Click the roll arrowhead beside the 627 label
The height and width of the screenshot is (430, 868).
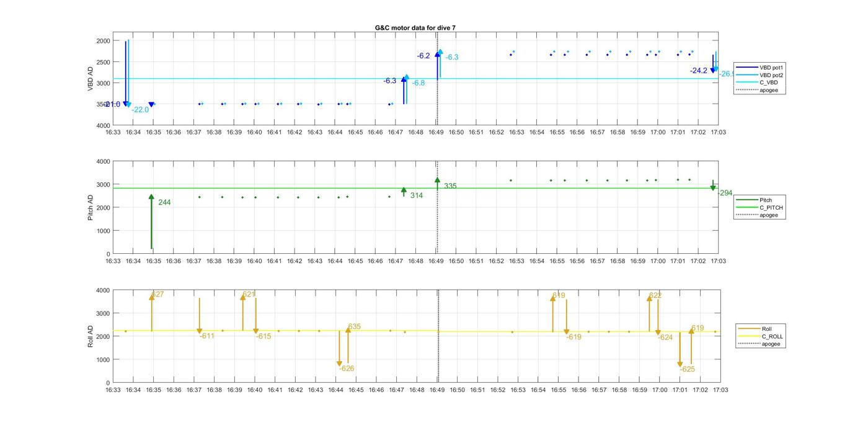(152, 297)
